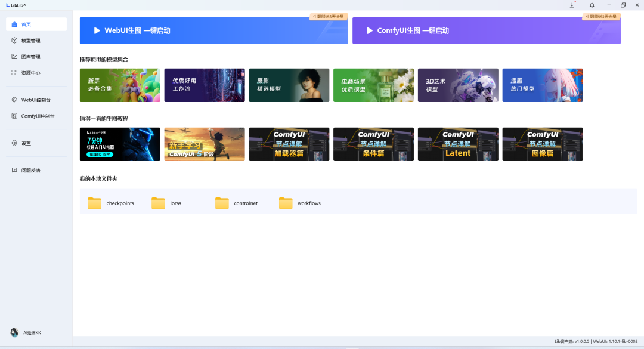Image resolution: width=644 pixels, height=349 pixels.
Task: Click the ComfyUI控制台 sidebar icon
Action: pos(14,116)
